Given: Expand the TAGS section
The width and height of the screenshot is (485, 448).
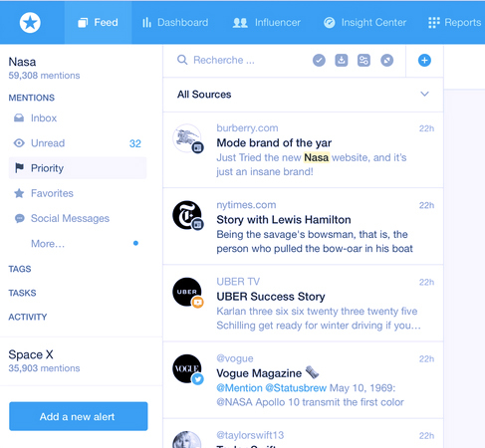Looking at the screenshot, I should pyautogui.click(x=20, y=269).
